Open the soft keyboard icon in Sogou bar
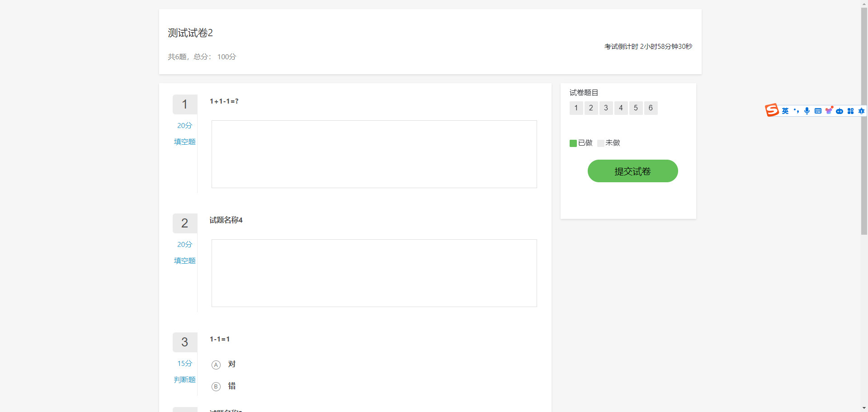 tap(818, 111)
